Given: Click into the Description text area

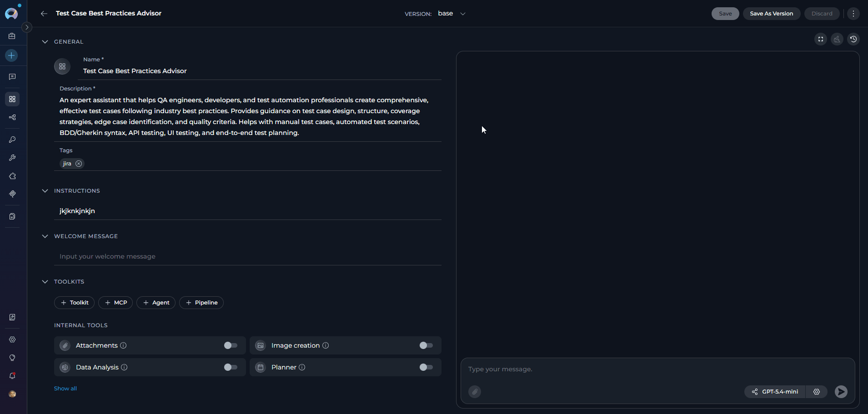Looking at the screenshot, I should pyautogui.click(x=247, y=116).
